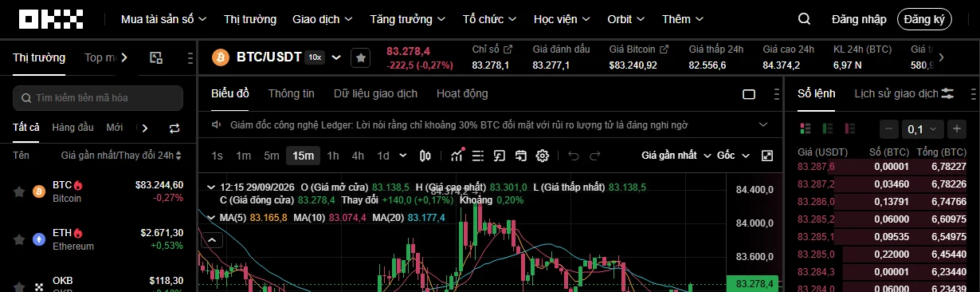
Task: Mute the announcement speaker icon
Action: tap(217, 125)
